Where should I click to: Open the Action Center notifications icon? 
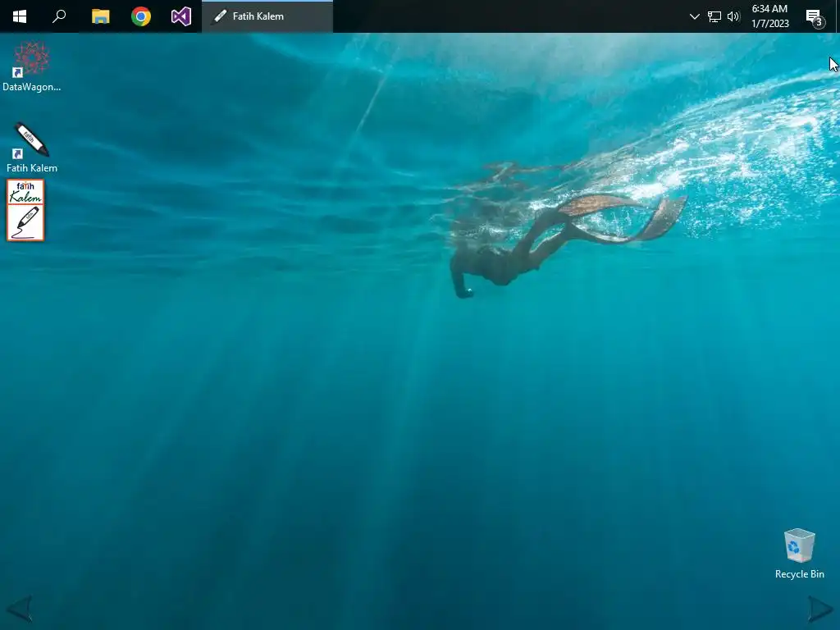815,18
